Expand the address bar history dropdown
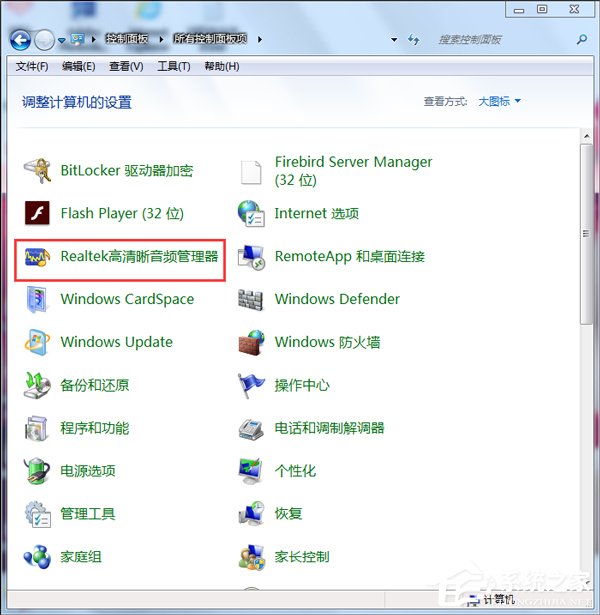Image resolution: width=600 pixels, height=615 pixels. click(394, 40)
